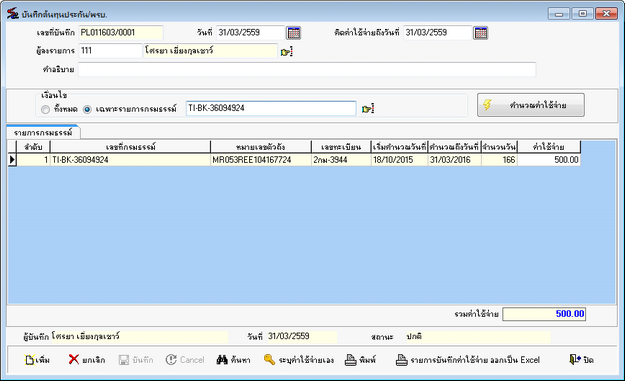
Task: Click the application icon in title bar
Action: click(13, 14)
